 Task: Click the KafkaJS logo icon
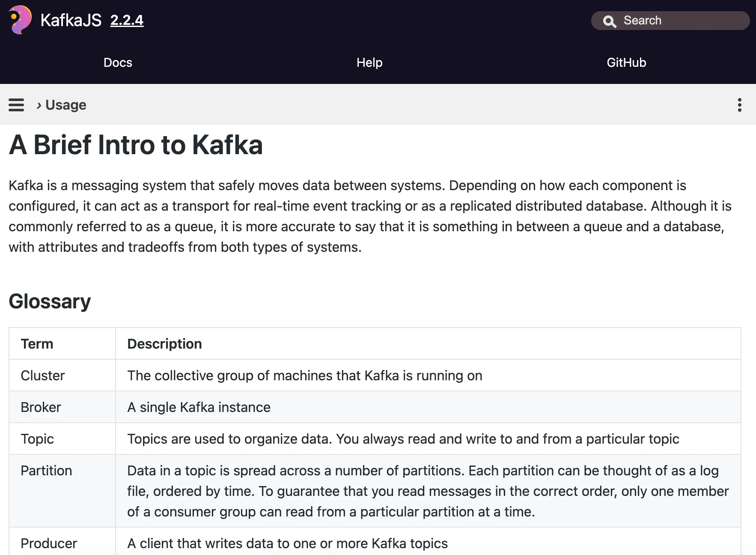[x=20, y=20]
